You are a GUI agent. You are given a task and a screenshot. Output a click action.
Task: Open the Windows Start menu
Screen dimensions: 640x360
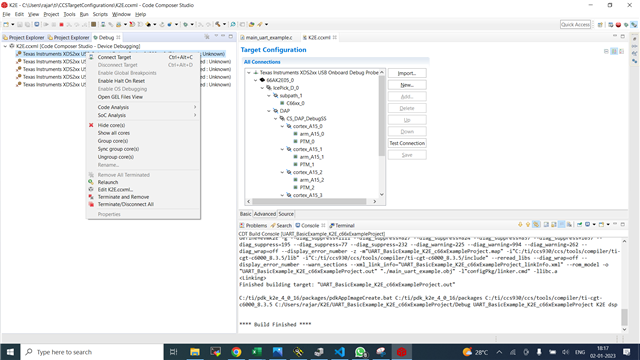[x=10, y=352]
